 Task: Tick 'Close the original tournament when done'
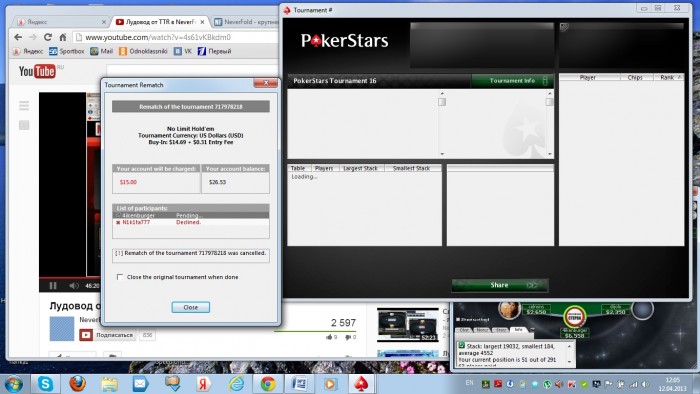point(120,277)
